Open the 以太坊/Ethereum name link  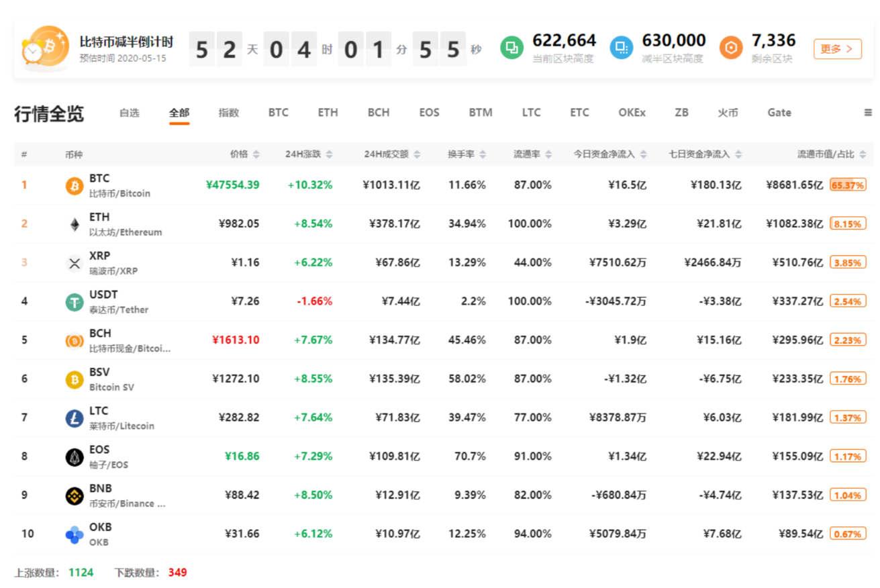pos(126,232)
